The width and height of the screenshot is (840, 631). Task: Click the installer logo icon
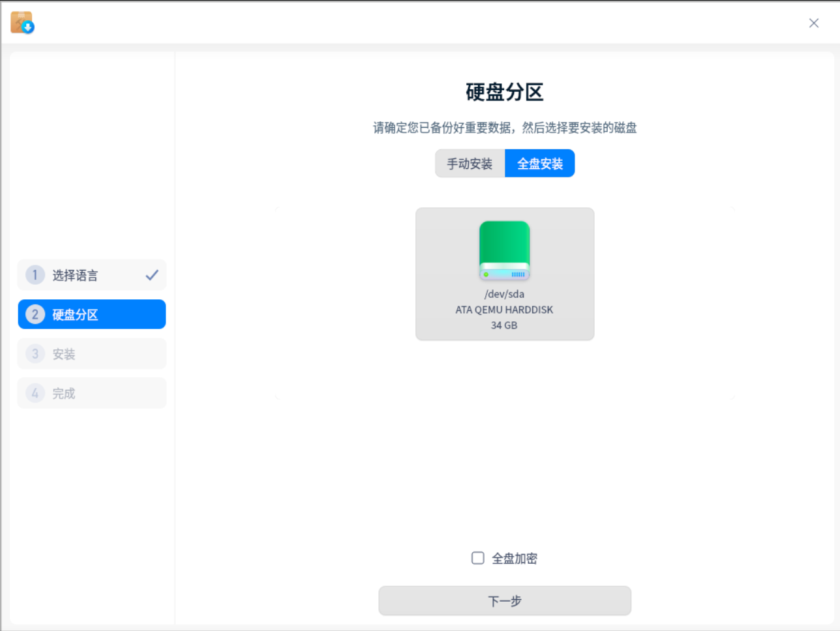pos(22,23)
